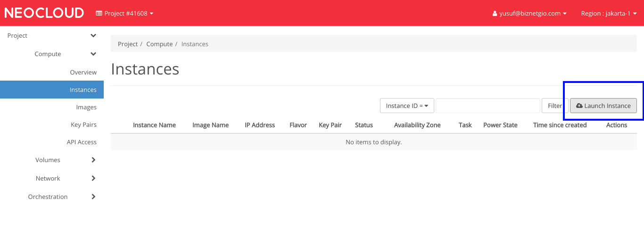
Task: Select Instances in the sidebar
Action: pos(83,90)
